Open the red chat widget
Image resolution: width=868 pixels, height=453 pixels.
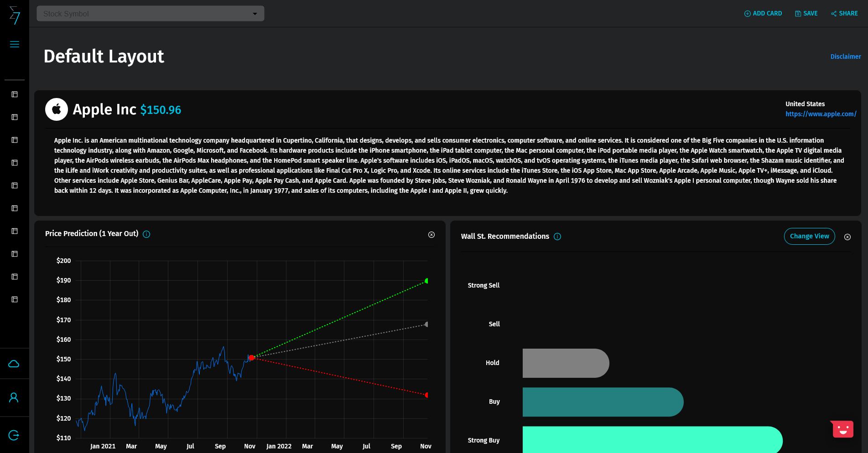tap(842, 429)
